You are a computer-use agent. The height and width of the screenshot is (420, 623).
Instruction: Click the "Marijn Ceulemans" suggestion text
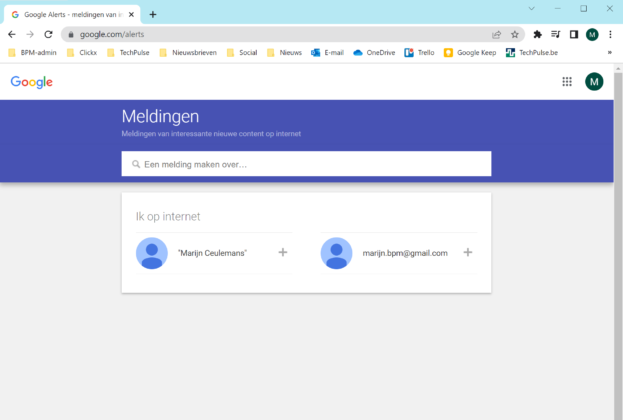tap(212, 253)
